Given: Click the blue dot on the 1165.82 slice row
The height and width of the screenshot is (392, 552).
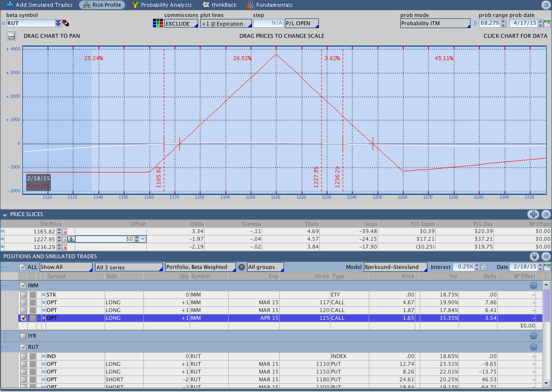Looking at the screenshot, I should pyautogui.click(x=2, y=232).
